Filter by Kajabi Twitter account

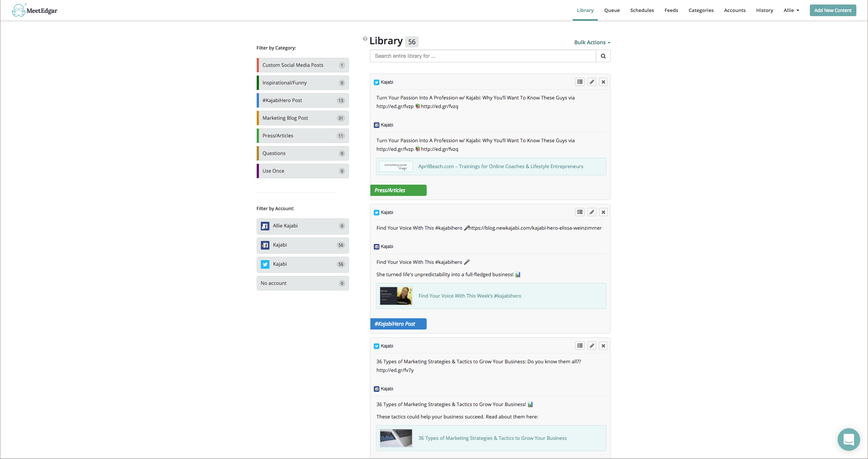302,264
